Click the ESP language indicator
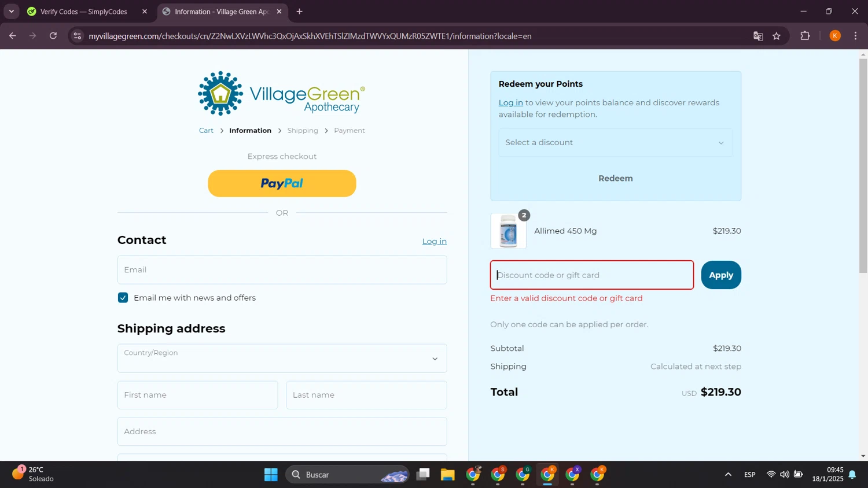 pos(750,475)
